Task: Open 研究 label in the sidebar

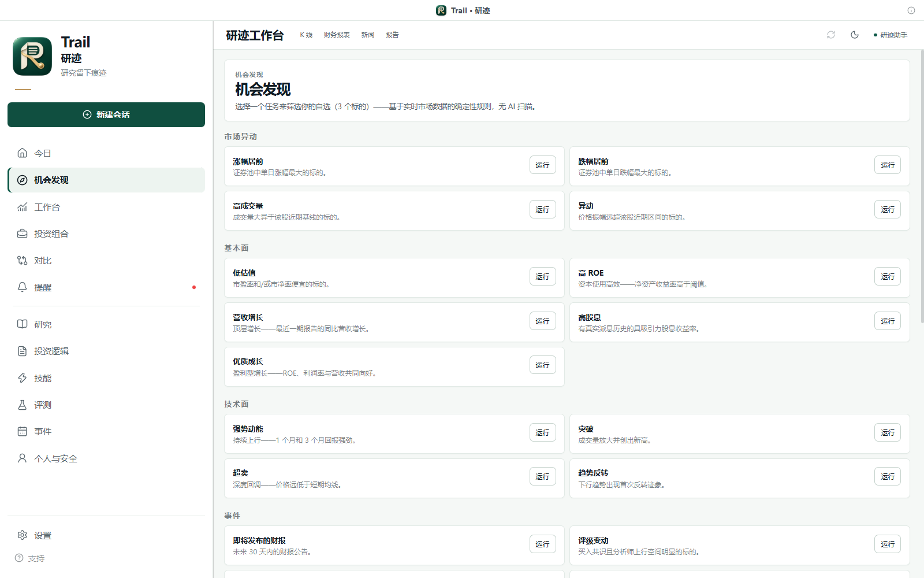Action: tap(43, 324)
